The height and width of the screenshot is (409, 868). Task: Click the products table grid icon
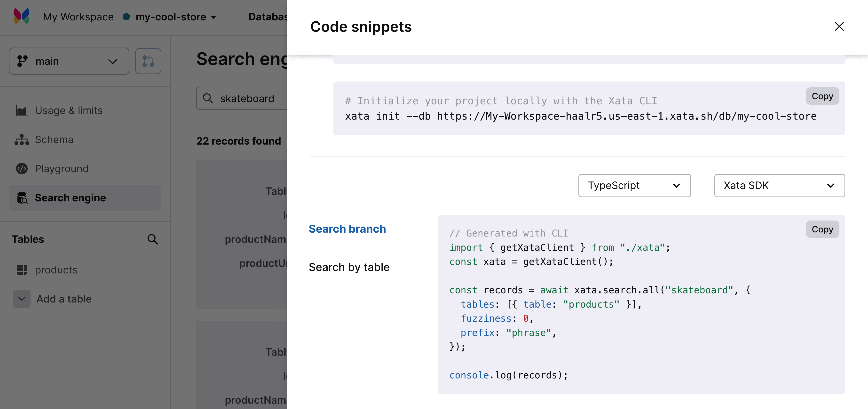point(22,270)
